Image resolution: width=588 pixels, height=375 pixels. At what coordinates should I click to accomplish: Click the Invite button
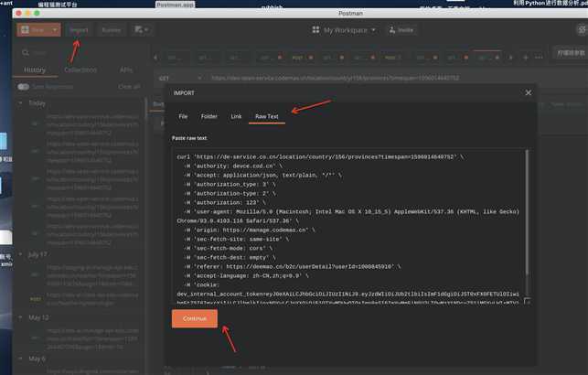401,30
